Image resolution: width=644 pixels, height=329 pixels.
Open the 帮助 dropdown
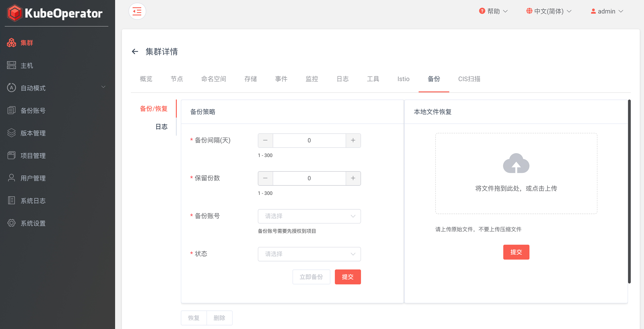click(493, 11)
